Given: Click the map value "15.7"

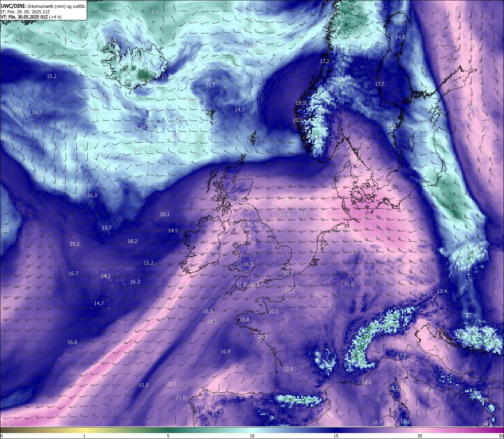Looking at the screenshot, I should pyautogui.click(x=217, y=413).
